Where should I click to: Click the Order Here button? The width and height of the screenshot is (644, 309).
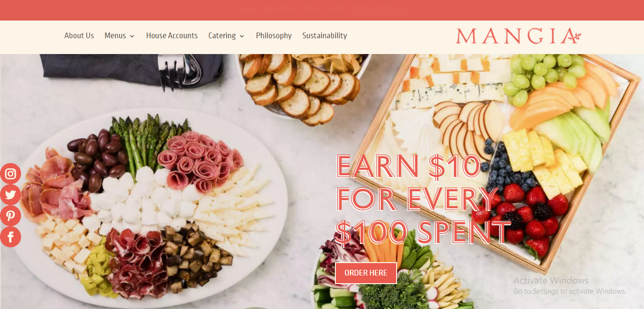coord(366,273)
